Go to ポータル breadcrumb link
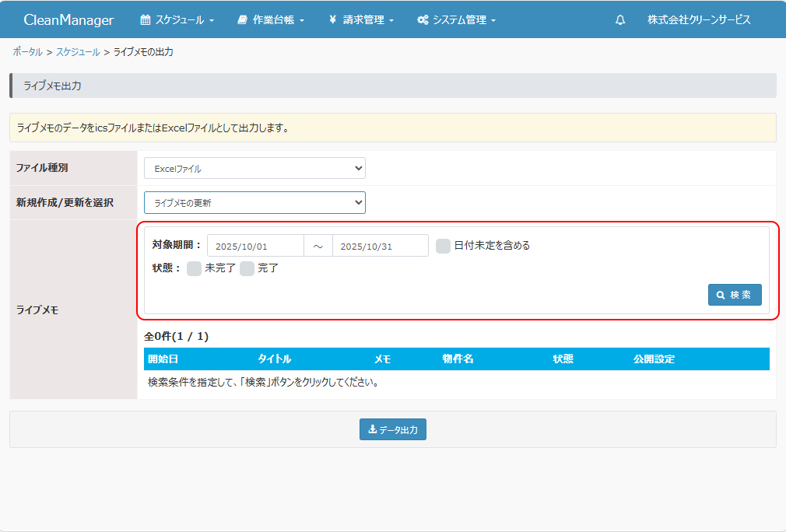 click(28, 52)
